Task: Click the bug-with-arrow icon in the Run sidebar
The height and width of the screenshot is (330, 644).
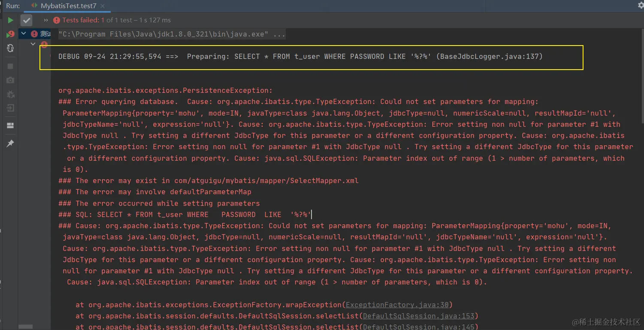Action: 10,94
